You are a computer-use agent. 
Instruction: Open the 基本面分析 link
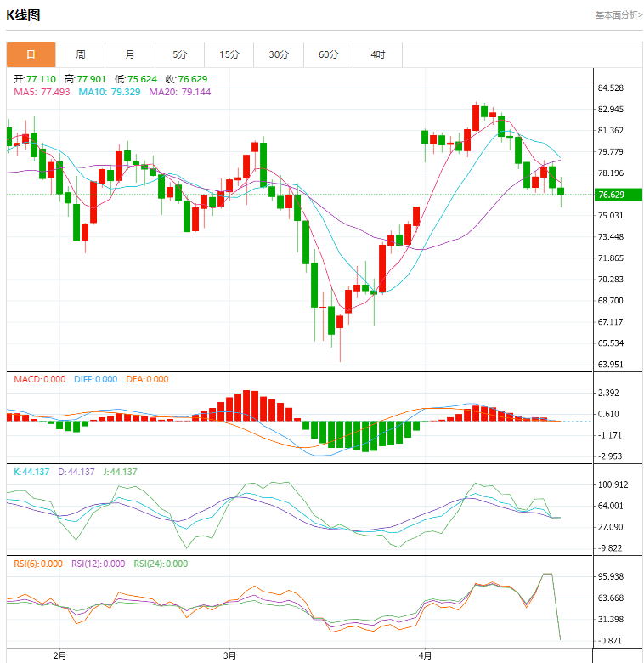click(x=619, y=14)
